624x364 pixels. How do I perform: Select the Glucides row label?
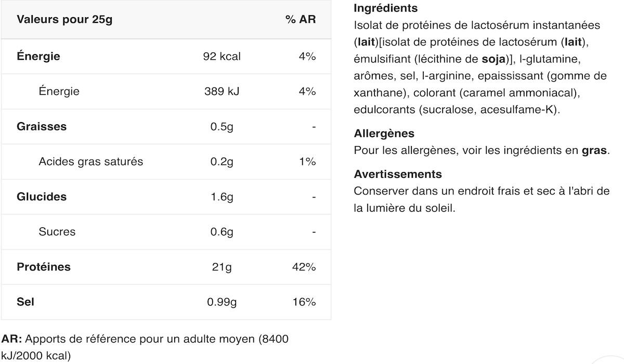coord(42,197)
